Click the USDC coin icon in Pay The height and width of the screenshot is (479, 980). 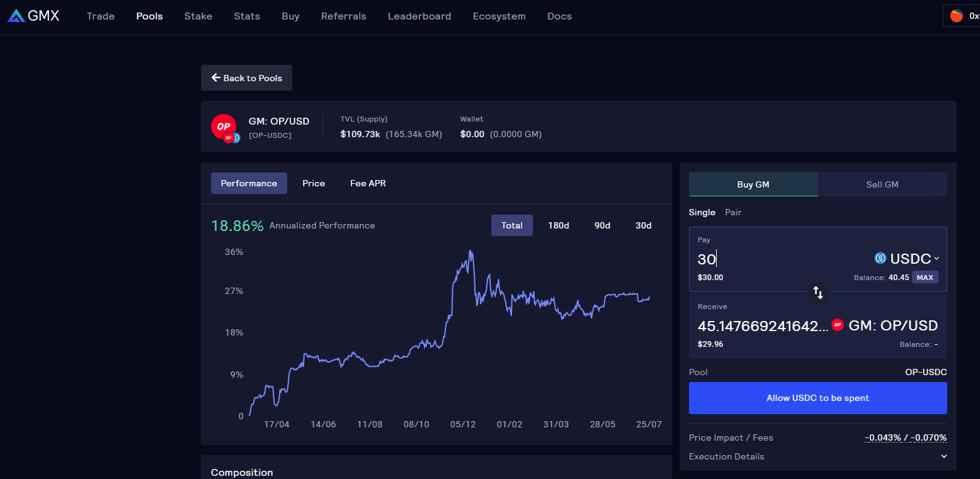880,258
